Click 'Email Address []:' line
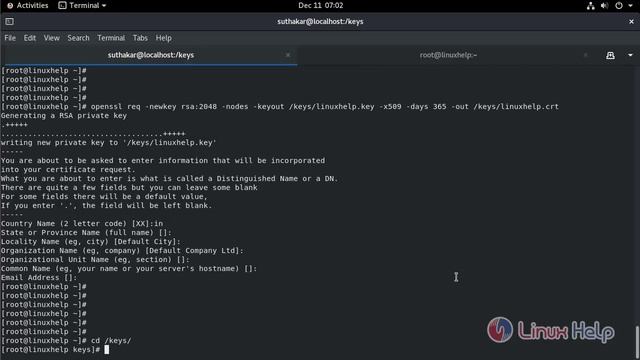This screenshot has width=640, height=360. point(39,278)
